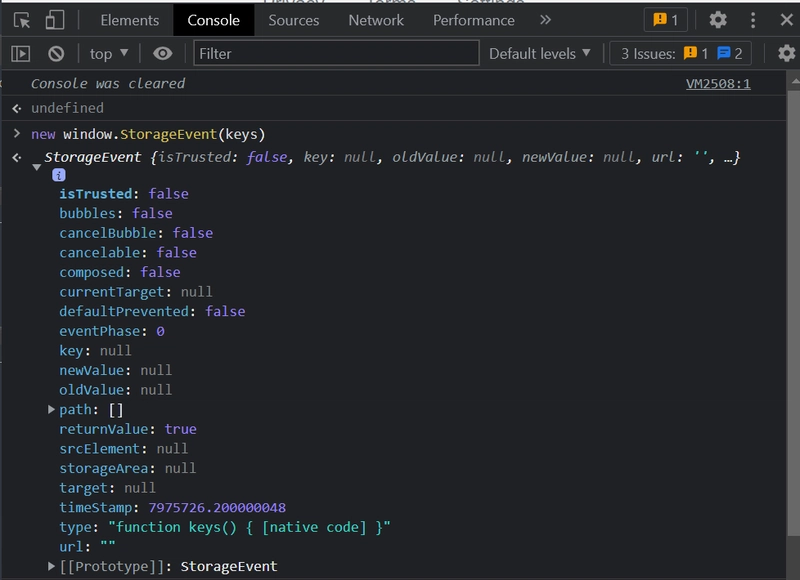Image resolution: width=800 pixels, height=580 pixels.
Task: Collapse the StorageEvent object triangle
Action: tap(37, 167)
